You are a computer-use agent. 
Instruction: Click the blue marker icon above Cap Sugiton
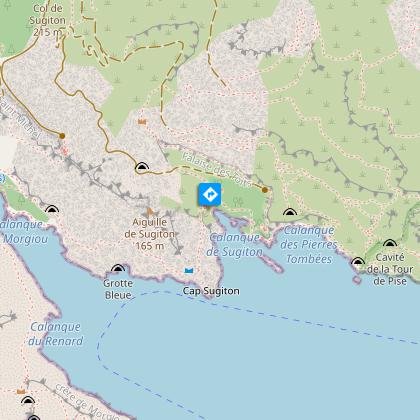pyautogui.click(x=189, y=270)
